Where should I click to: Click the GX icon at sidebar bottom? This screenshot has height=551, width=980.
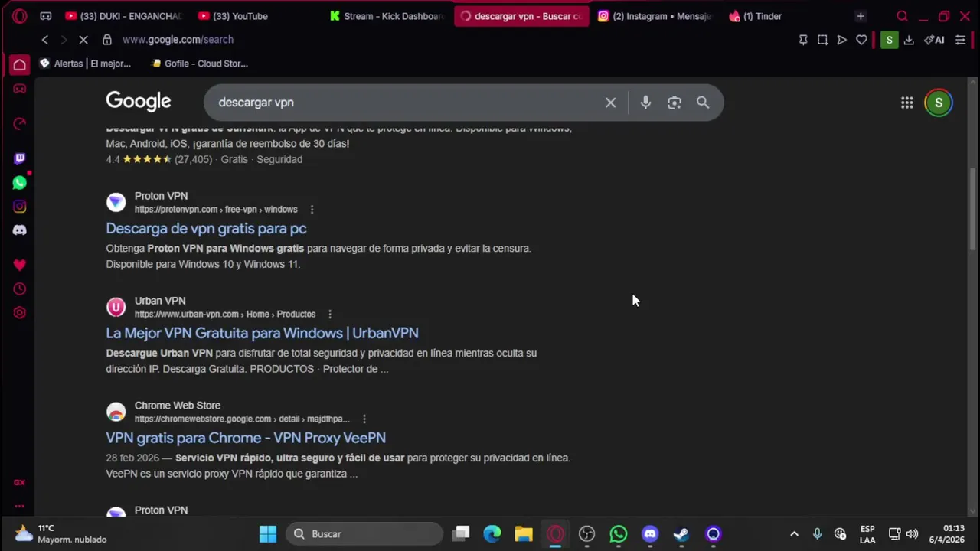point(20,482)
